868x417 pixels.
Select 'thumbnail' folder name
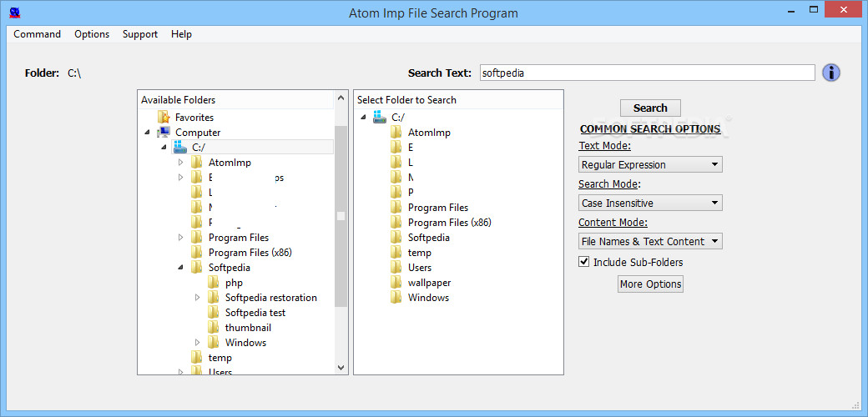(x=248, y=328)
